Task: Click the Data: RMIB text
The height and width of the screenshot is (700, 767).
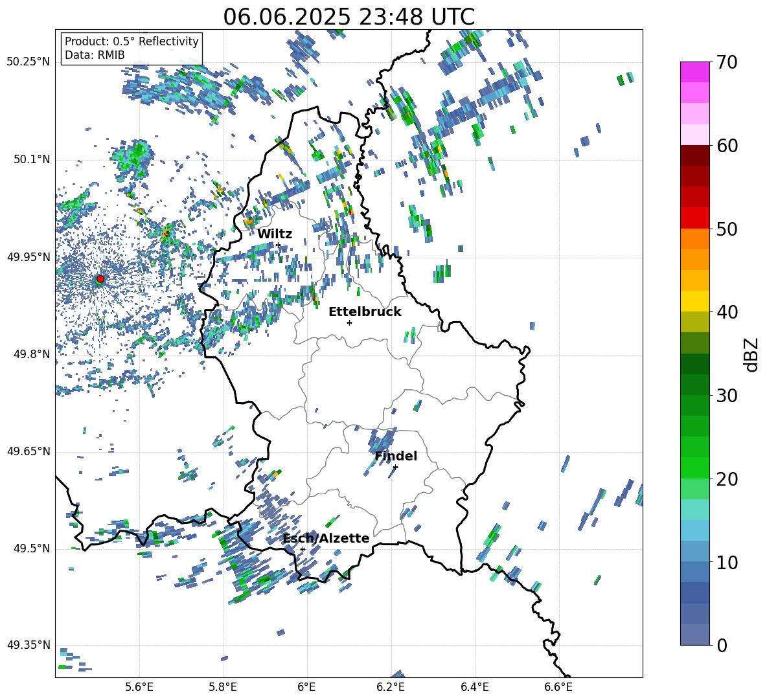Action: [95, 55]
